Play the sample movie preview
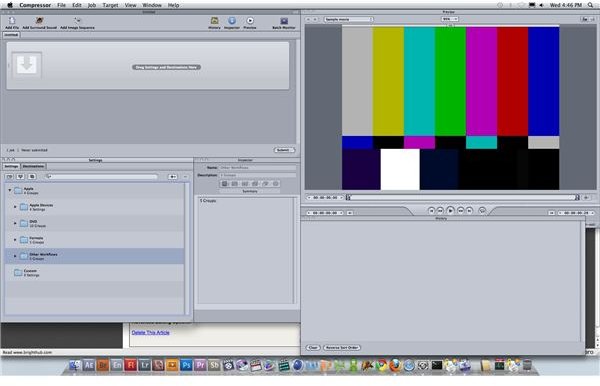Viewport: 600px width, 386px height. 450,210
